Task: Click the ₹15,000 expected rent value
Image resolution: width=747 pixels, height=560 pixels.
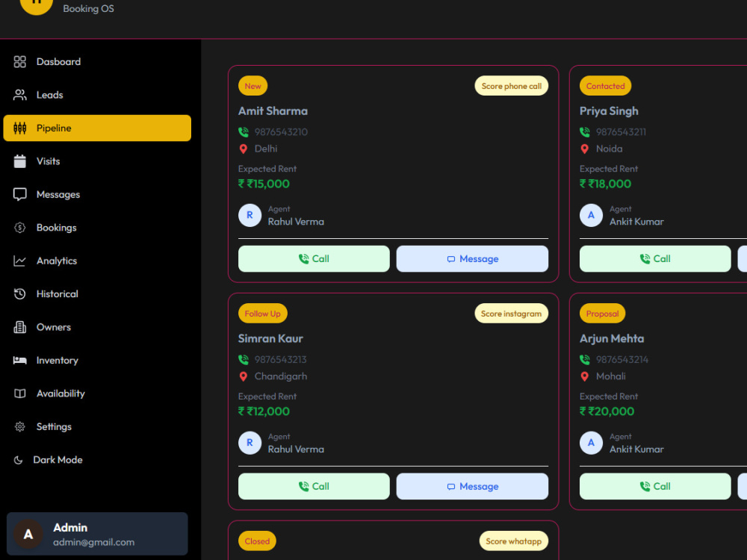Action: click(x=264, y=184)
